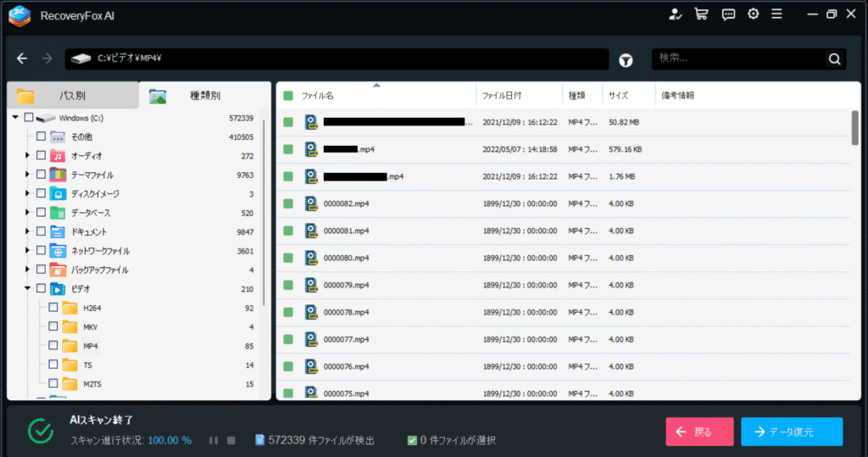Expand the オーディオ tree node
This screenshot has width=868, height=457.
click(x=27, y=156)
